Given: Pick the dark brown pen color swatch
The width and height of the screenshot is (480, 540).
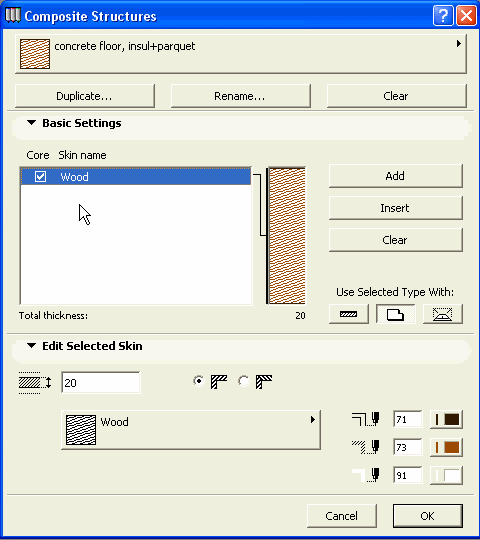Looking at the screenshot, I should (447, 419).
